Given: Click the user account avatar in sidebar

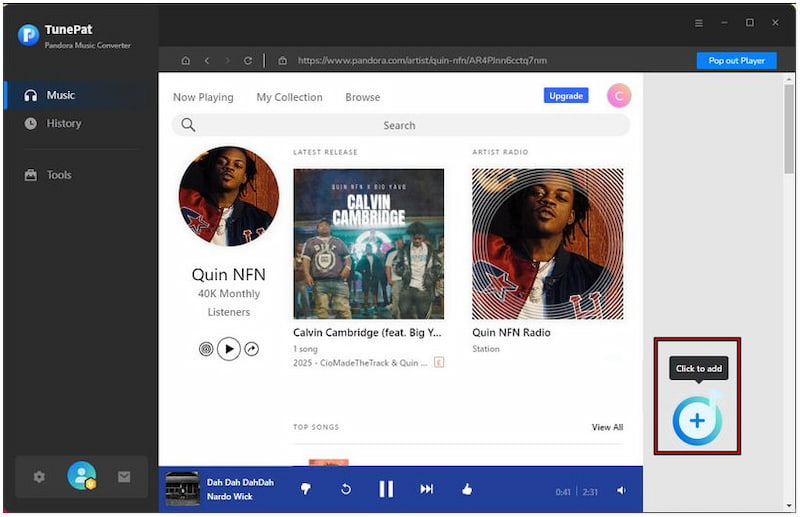Looking at the screenshot, I should coord(81,476).
